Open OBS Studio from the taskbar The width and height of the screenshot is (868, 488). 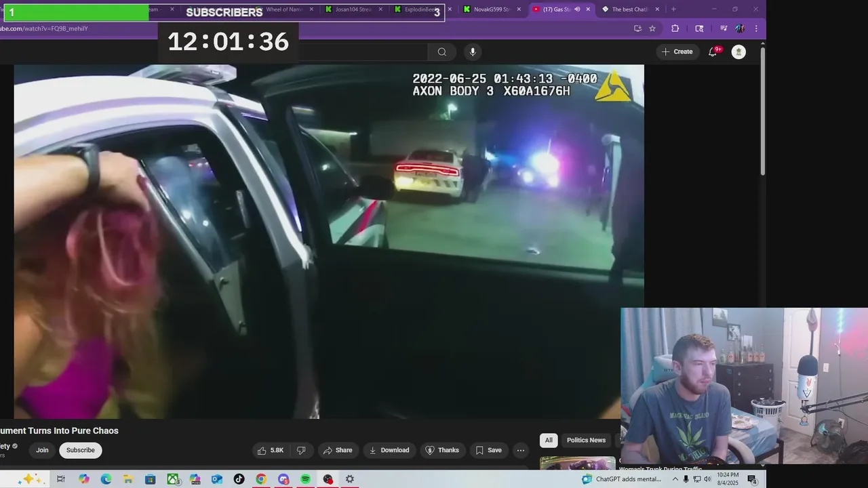pos(328,479)
